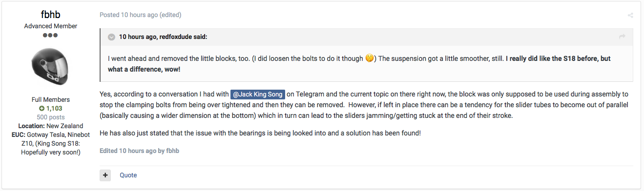This screenshot has width=644, height=191.
Task: Click the "(edited)" label beside the post time
Action: click(x=170, y=15)
